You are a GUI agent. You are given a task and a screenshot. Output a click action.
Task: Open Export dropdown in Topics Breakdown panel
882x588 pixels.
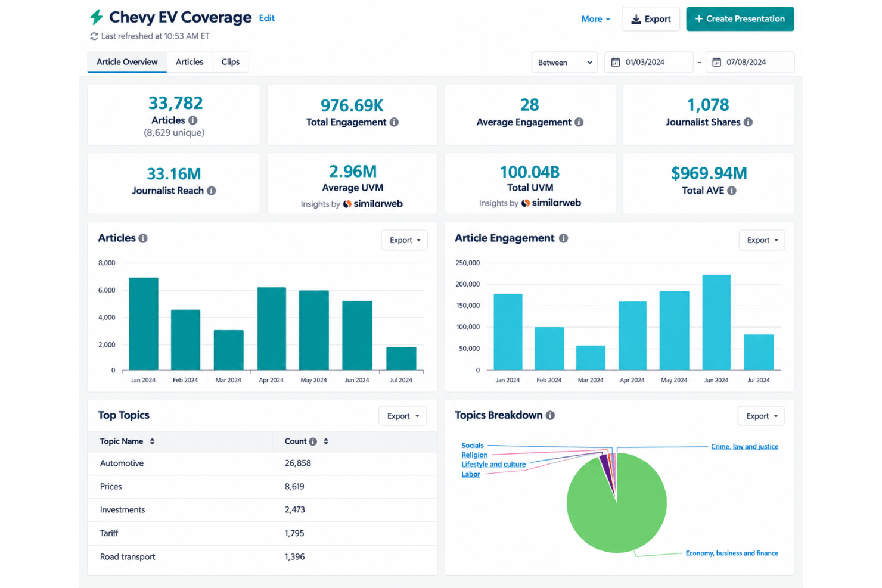point(761,416)
